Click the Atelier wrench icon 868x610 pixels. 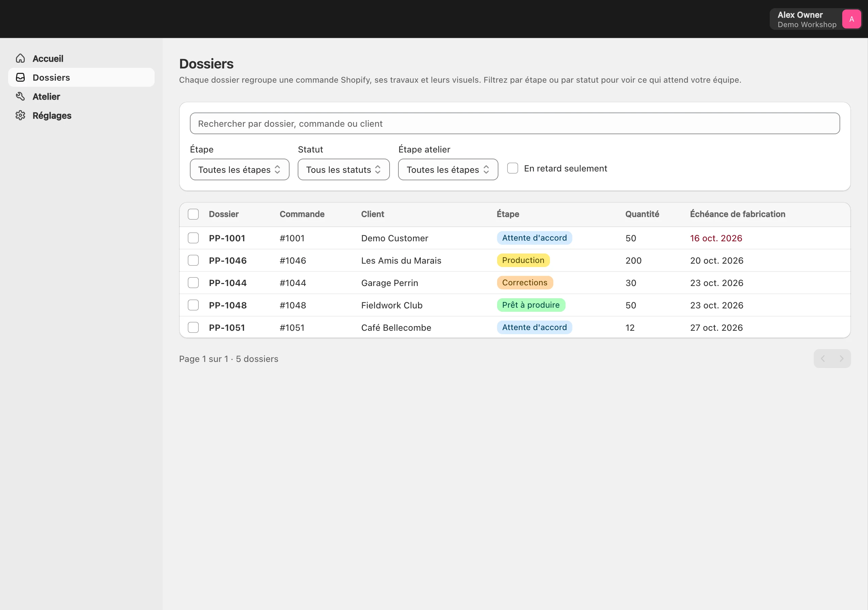[20, 96]
